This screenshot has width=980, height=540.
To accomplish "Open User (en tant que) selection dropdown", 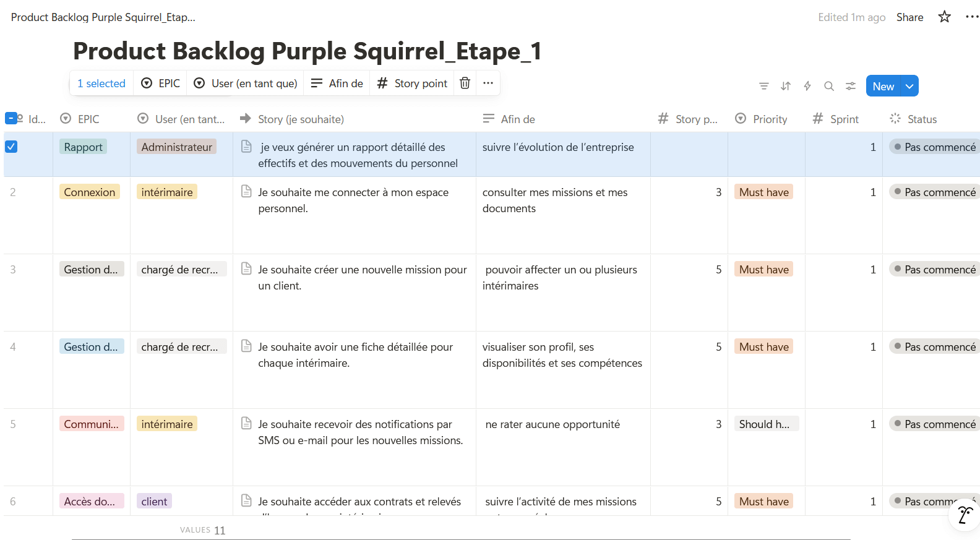I will [x=246, y=83].
